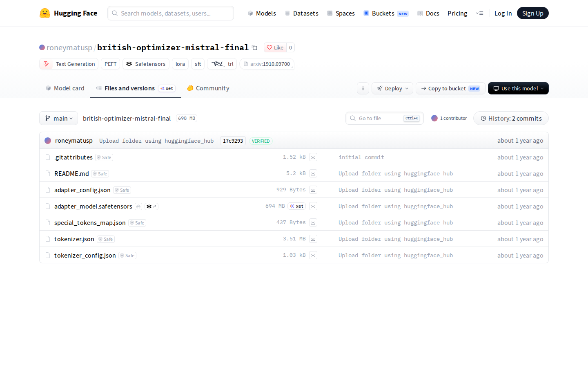
Task: Click the pickle scan icon beside adapter_model.safetensors
Action: pos(138,206)
